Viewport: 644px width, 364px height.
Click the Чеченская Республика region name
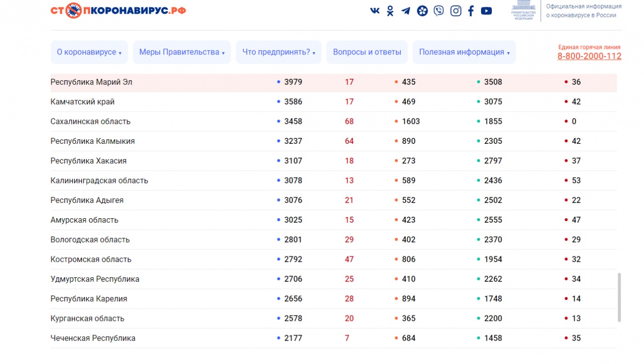[93, 338]
